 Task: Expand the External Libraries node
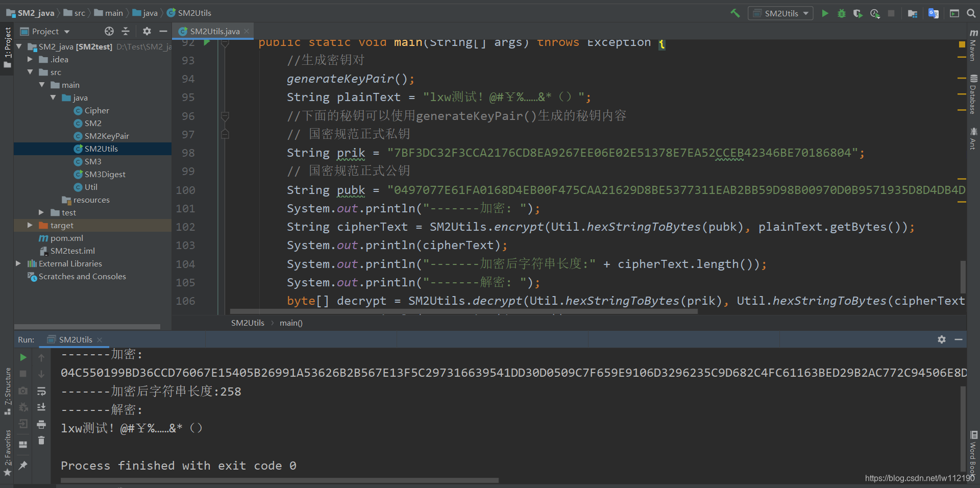pyautogui.click(x=19, y=263)
